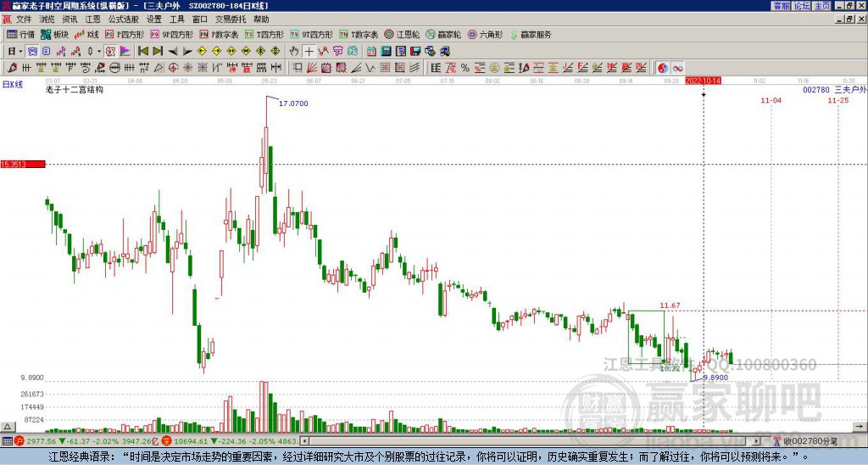Jump to last bar with green right-end arrow

158,51
